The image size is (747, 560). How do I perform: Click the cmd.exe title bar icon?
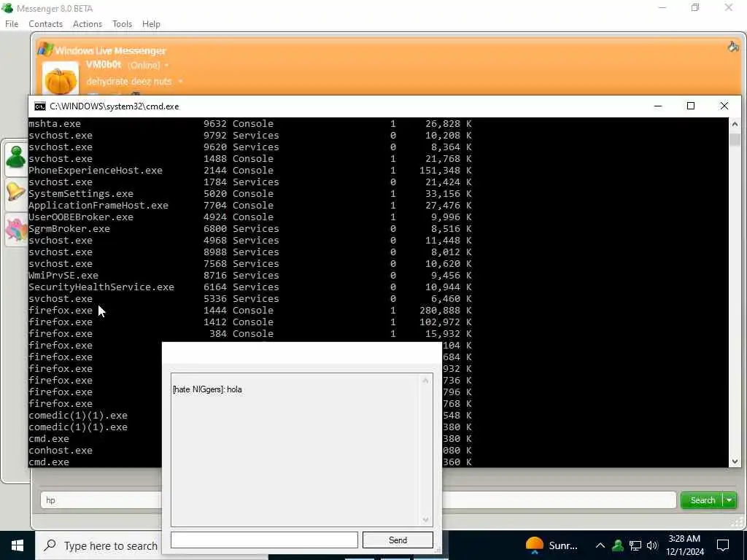[x=40, y=106]
